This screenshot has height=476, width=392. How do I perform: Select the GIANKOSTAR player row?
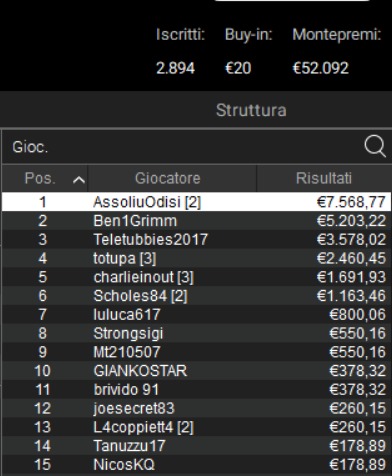pyautogui.click(x=196, y=371)
